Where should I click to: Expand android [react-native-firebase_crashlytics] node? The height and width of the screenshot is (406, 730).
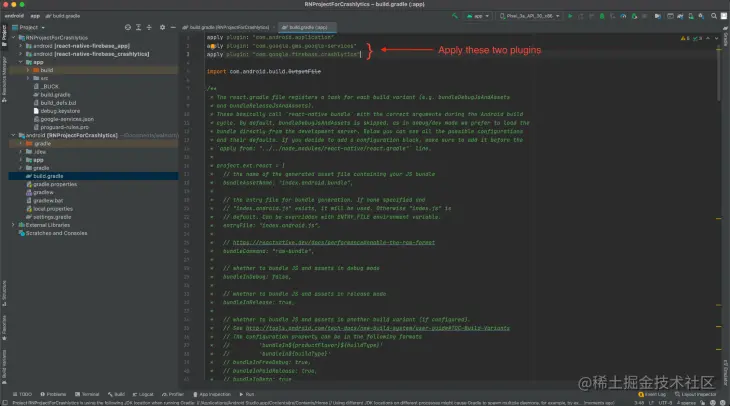click(21, 54)
